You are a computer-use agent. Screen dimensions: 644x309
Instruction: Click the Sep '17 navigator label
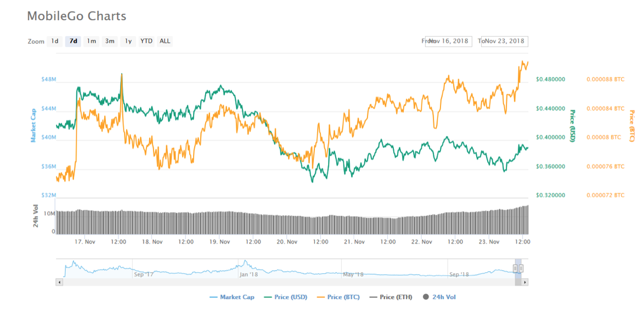[x=143, y=274]
